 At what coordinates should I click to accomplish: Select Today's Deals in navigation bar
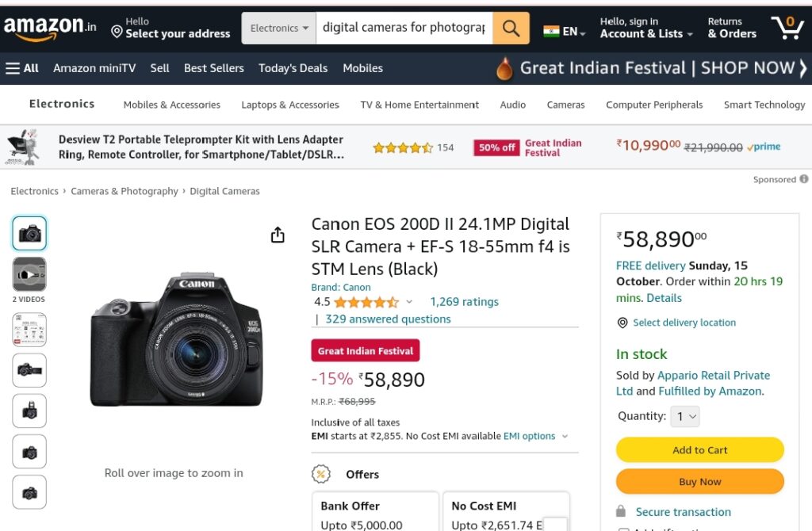pyautogui.click(x=293, y=68)
